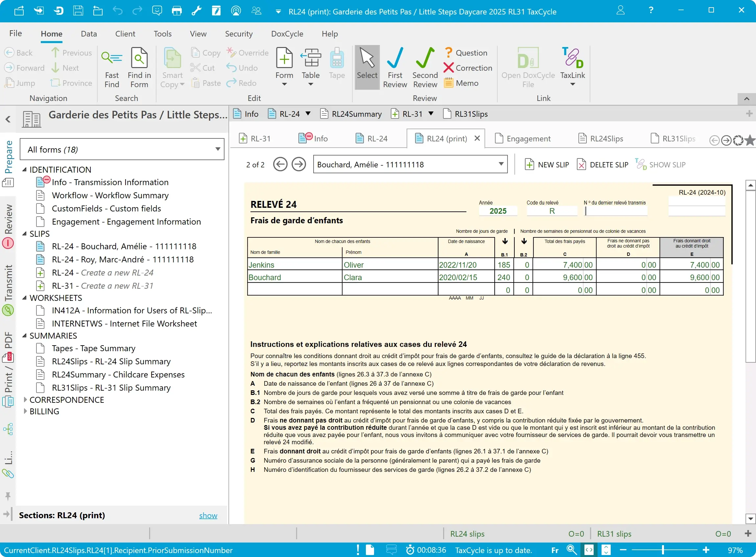The width and height of the screenshot is (756, 557).
Task: Click the last transmitted slip number field
Action: [x=616, y=211]
